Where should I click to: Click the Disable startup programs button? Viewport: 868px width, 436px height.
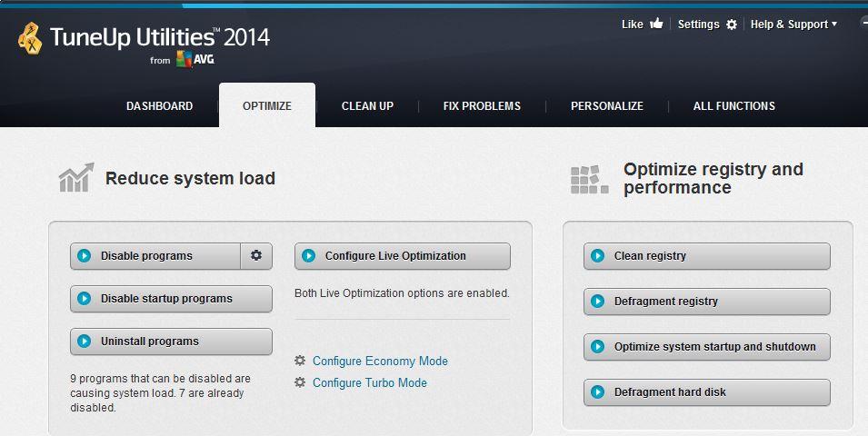pos(171,299)
